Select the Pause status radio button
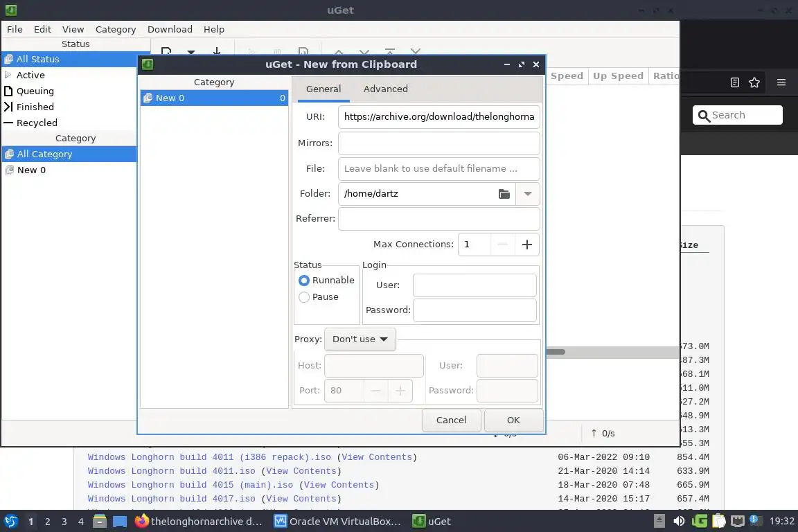 (304, 297)
